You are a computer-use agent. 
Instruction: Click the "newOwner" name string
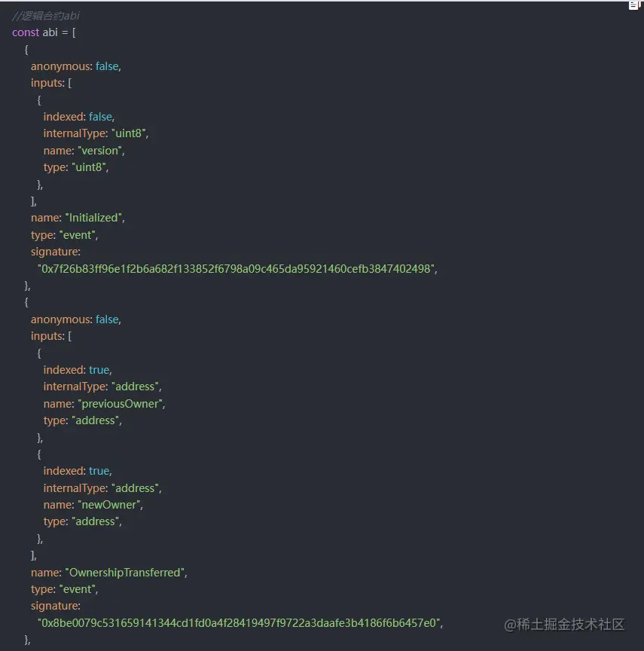click(x=110, y=505)
